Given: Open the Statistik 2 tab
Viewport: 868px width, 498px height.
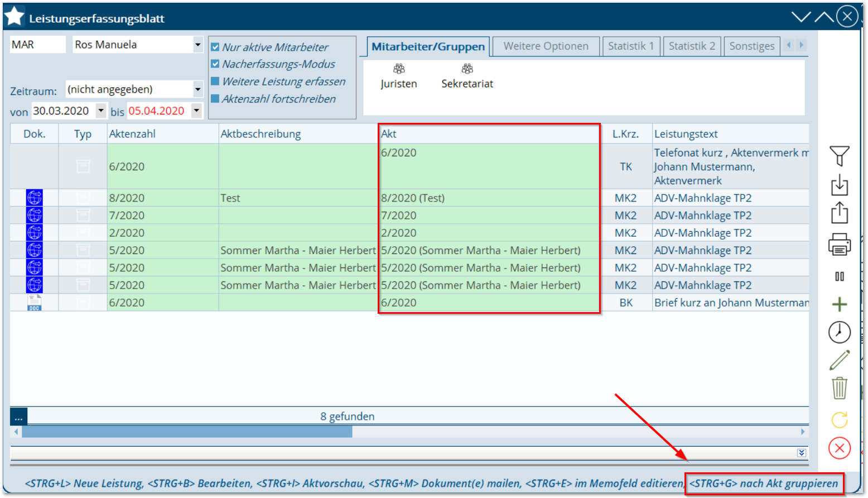Looking at the screenshot, I should click(692, 46).
